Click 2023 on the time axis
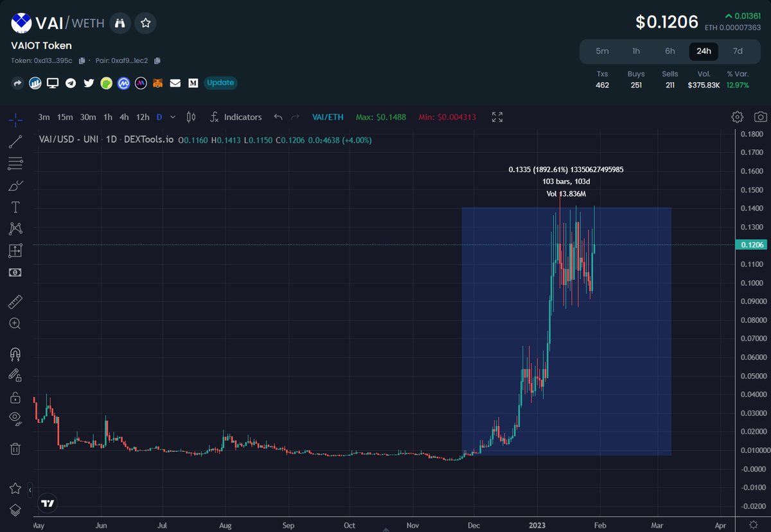This screenshot has width=771, height=532. click(x=536, y=525)
